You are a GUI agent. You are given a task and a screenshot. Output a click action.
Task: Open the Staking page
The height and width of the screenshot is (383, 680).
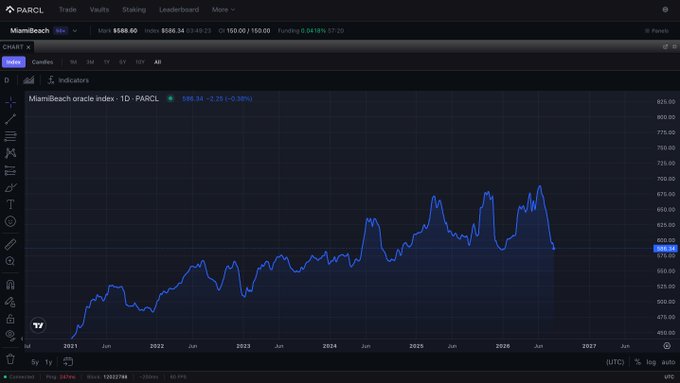pos(134,10)
